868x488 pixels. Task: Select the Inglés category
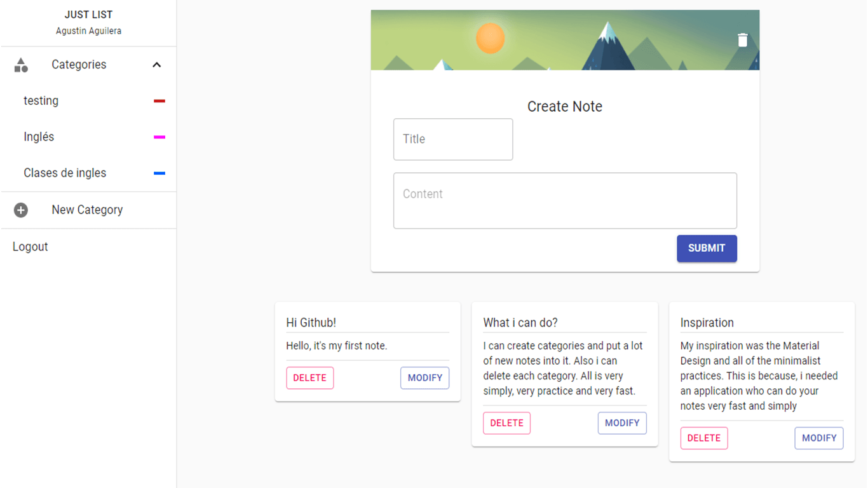click(x=88, y=137)
